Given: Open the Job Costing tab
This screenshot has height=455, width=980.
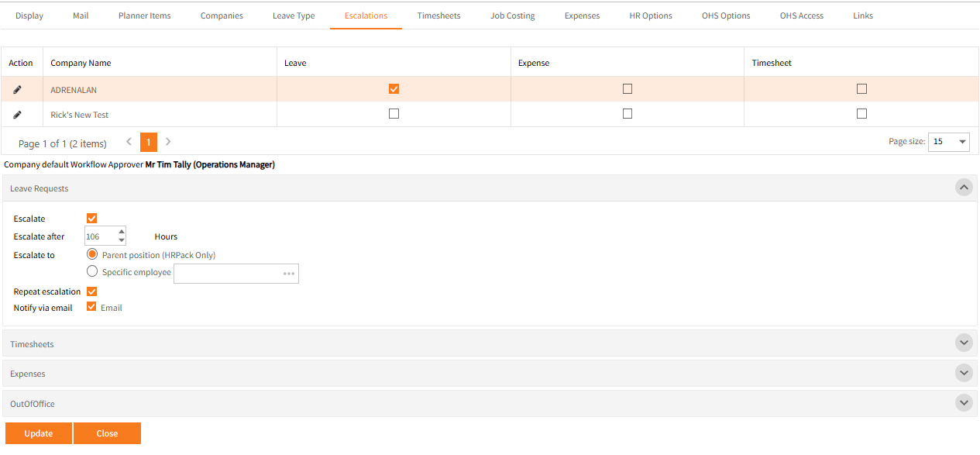Looking at the screenshot, I should [x=513, y=16].
